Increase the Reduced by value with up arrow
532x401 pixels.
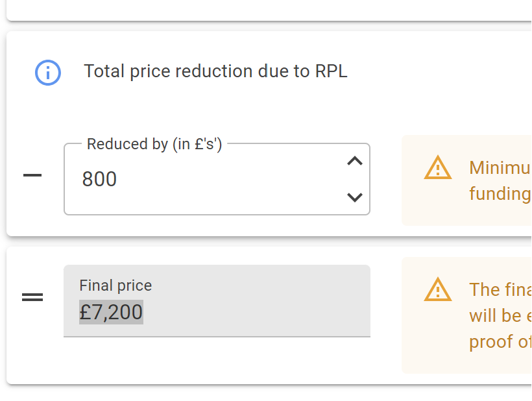[355, 161]
